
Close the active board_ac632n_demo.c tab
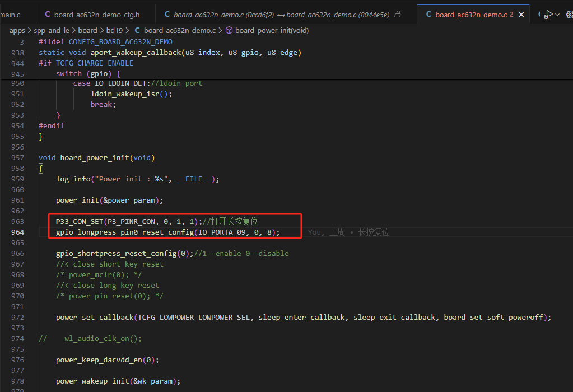pyautogui.click(x=521, y=15)
